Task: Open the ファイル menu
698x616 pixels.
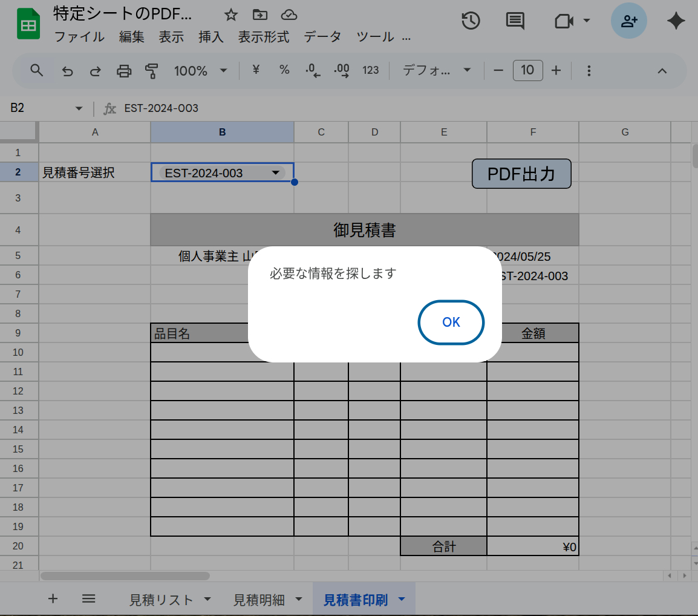Action: click(x=79, y=37)
